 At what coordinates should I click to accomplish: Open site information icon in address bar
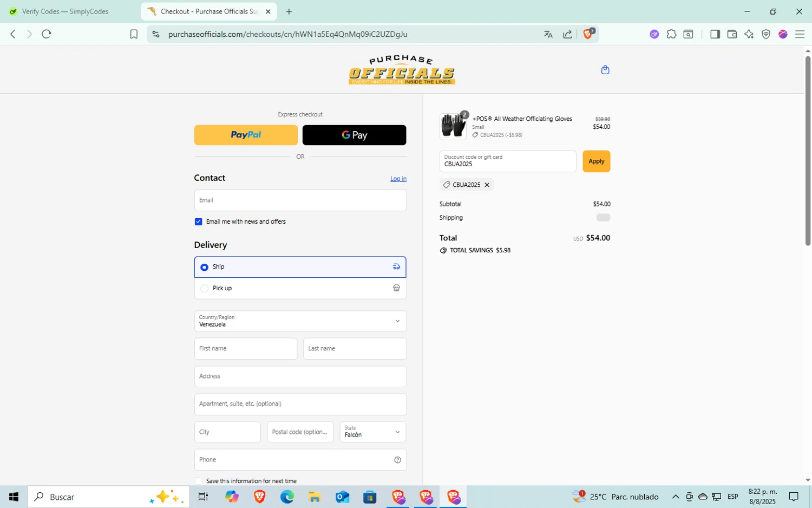pos(156,34)
